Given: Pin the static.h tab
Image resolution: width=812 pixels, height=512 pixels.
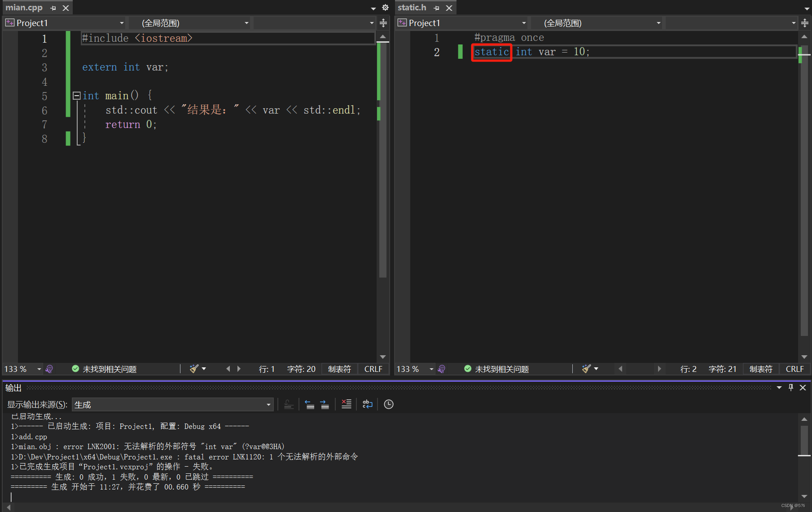Looking at the screenshot, I should coord(437,8).
